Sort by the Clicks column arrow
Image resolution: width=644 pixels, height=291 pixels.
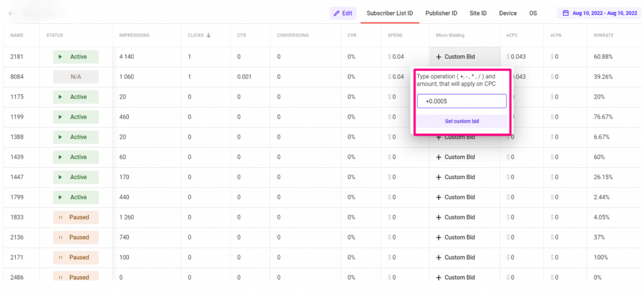tap(208, 35)
